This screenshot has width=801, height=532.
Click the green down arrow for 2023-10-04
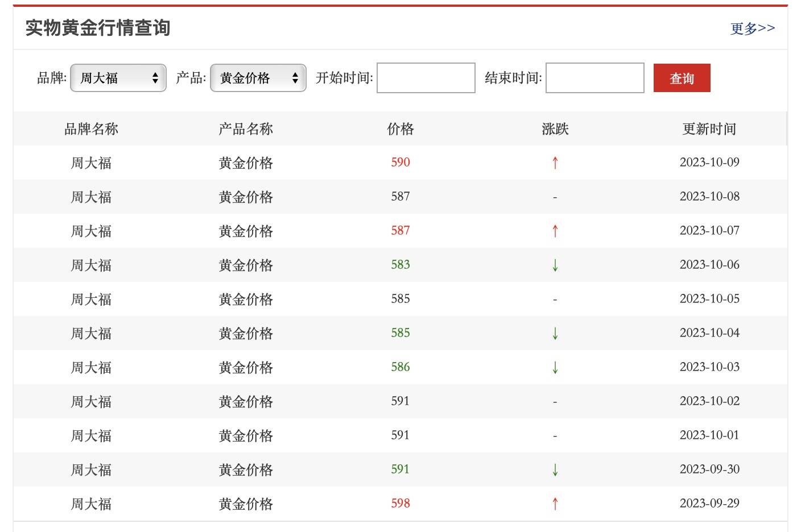click(x=555, y=334)
